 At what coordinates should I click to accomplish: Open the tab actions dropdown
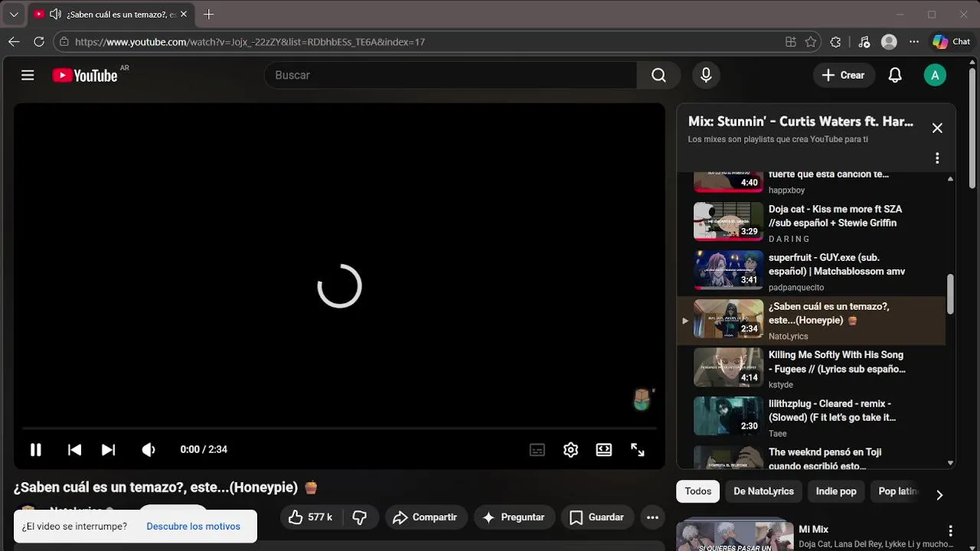pos(13,14)
